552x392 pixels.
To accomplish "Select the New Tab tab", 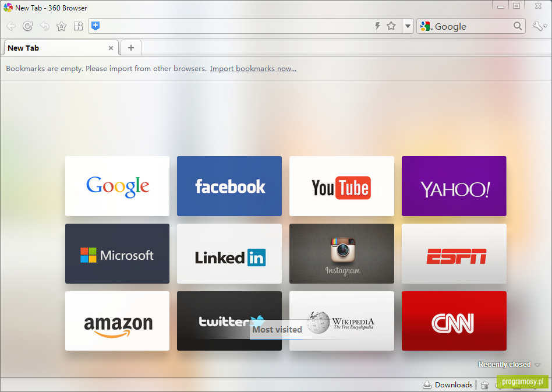I will 61,48.
